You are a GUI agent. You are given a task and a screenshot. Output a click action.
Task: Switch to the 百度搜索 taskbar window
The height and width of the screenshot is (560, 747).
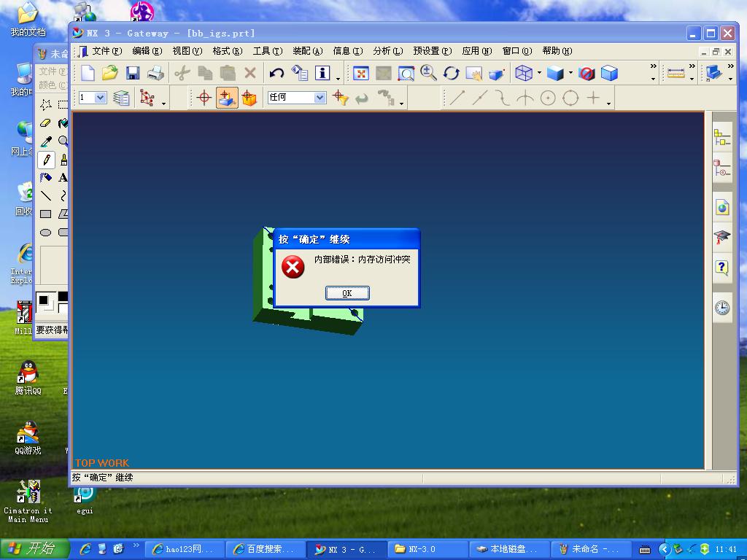pos(266,549)
